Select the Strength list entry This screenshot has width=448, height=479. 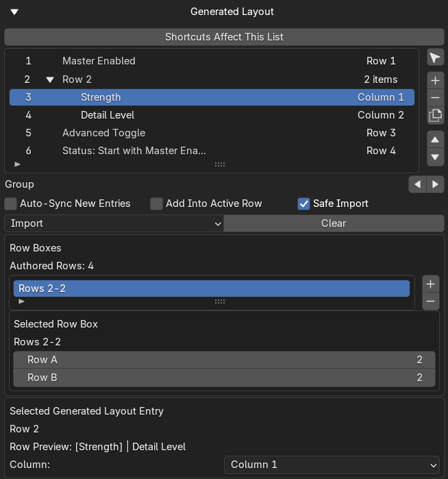(x=212, y=97)
